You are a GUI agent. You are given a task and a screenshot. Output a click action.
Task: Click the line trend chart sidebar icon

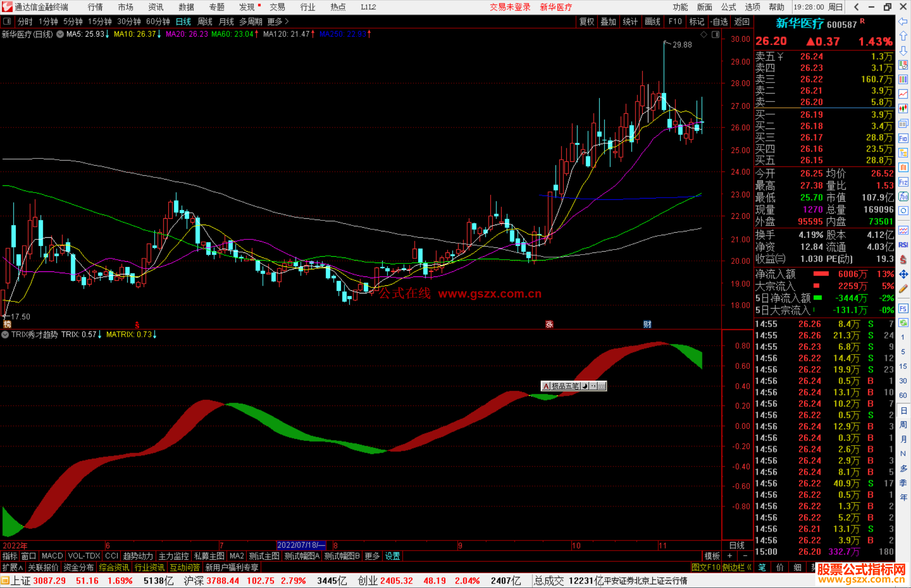(x=903, y=94)
